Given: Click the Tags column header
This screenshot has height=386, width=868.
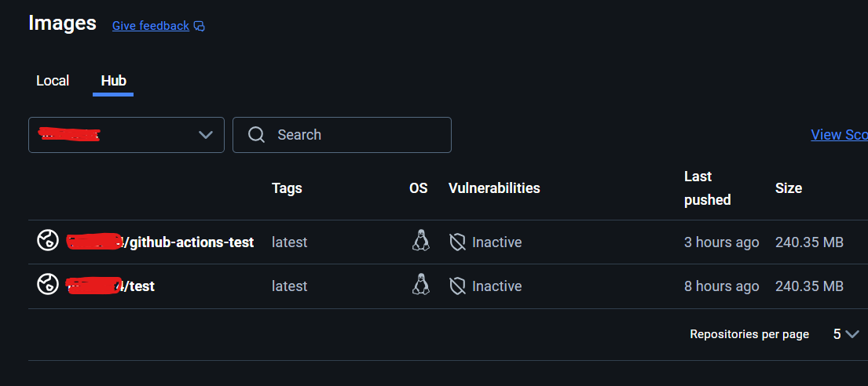Looking at the screenshot, I should (287, 188).
